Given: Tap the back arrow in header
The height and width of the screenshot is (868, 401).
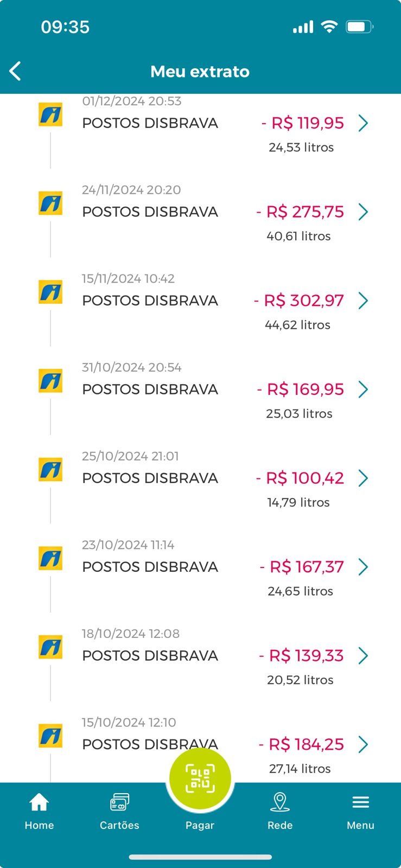Looking at the screenshot, I should point(15,71).
